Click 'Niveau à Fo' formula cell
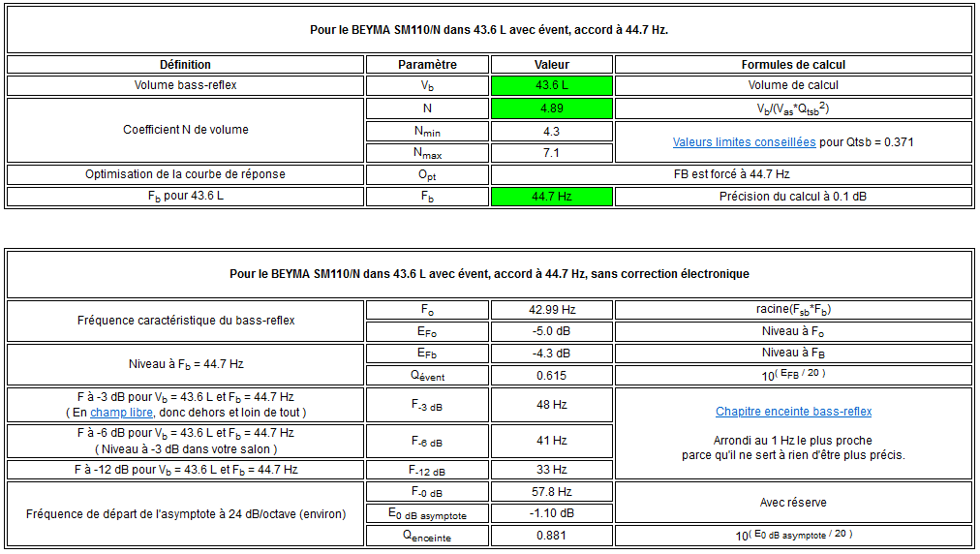Image resolution: width=980 pixels, height=554 pixels. pos(793,331)
